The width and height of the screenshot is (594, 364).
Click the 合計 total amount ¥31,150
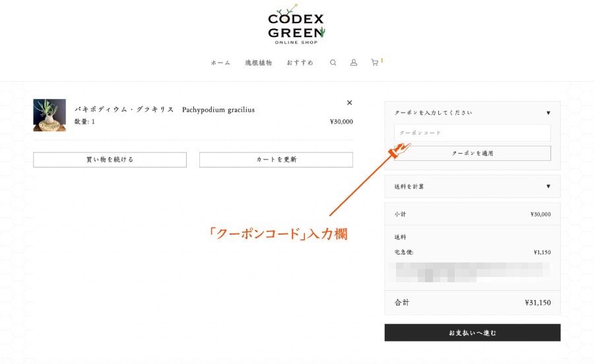(537, 303)
